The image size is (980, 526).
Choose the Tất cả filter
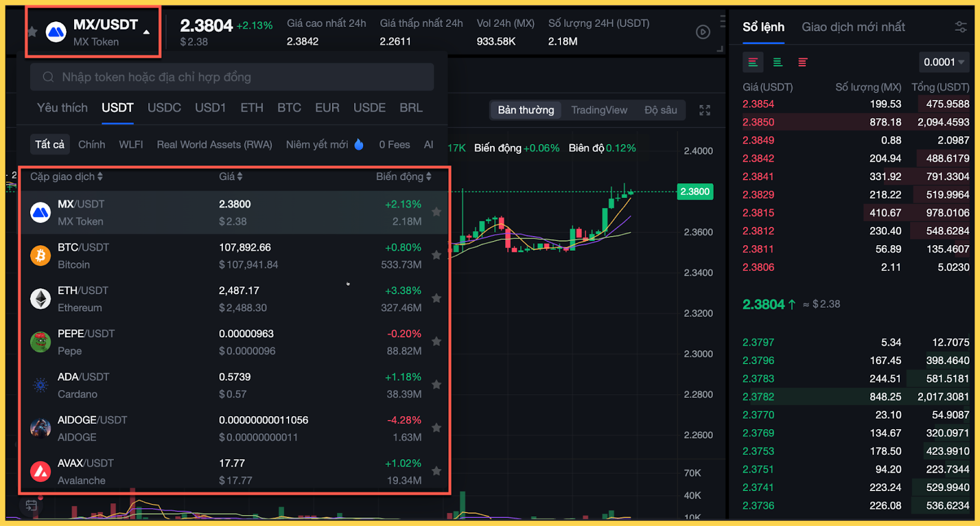click(50, 145)
